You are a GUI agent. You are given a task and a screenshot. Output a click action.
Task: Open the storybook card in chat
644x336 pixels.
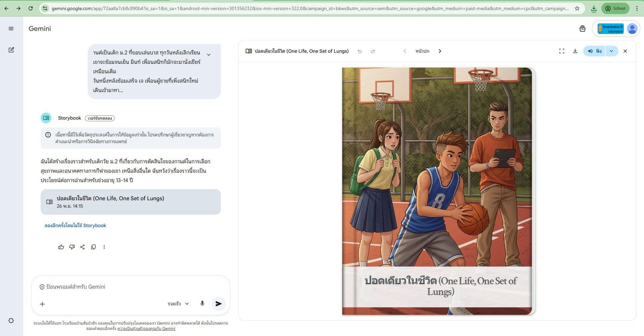pos(130,202)
